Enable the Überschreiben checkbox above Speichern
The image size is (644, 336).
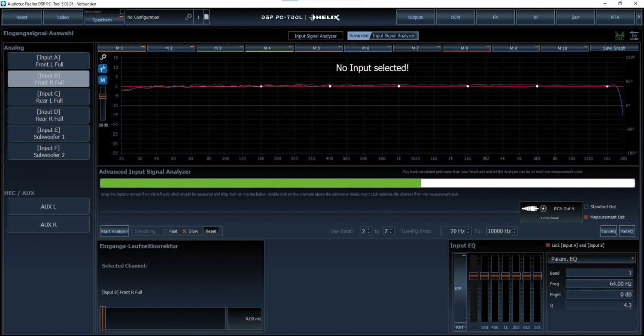[x=122, y=12]
